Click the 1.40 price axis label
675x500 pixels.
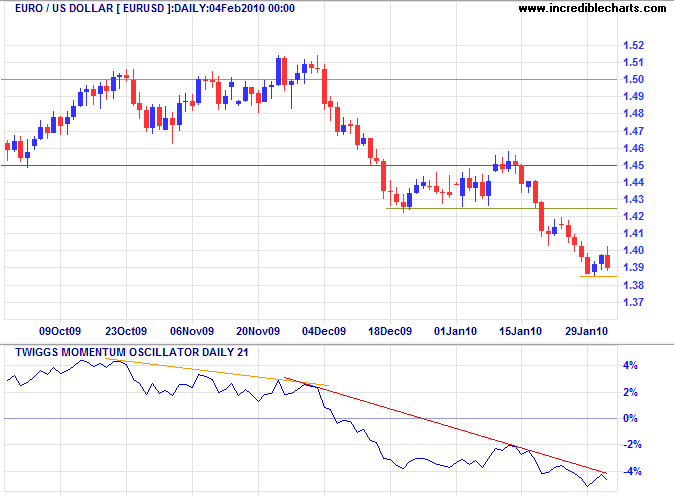click(634, 250)
